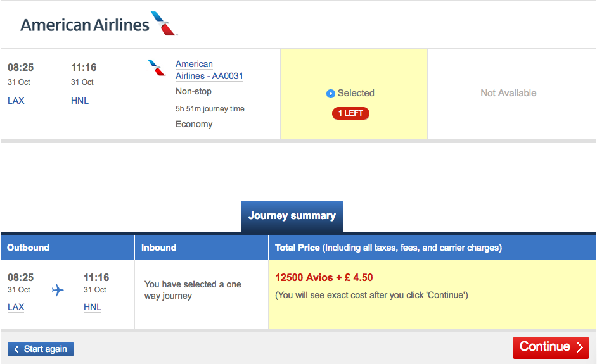This screenshot has height=364, width=597.
Task: Click the 12500 Avios + £ 4.50 price
Action: 324,278
